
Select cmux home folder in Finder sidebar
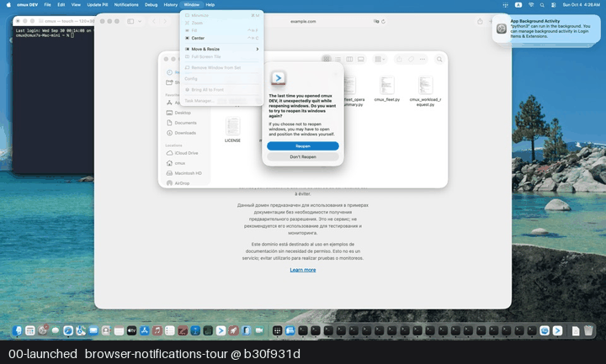pyautogui.click(x=182, y=163)
